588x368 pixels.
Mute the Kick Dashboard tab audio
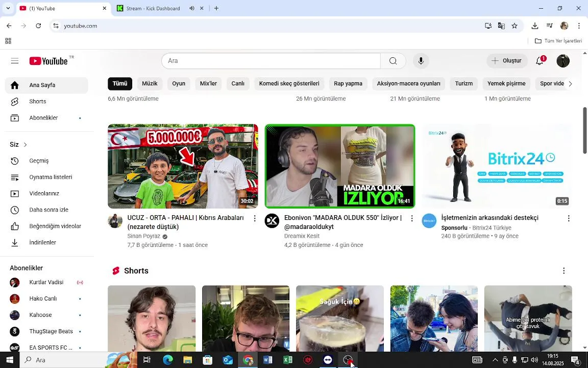pos(191,8)
